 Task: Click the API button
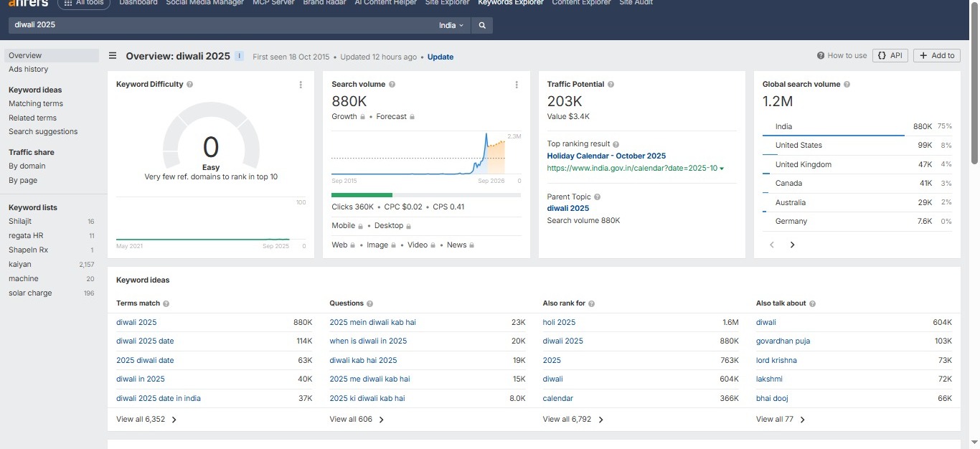pos(890,56)
